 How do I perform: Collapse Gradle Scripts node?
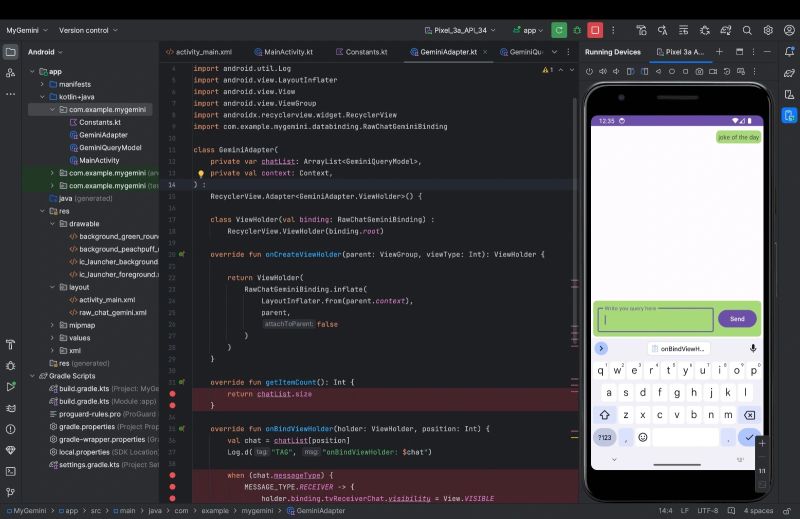33,376
